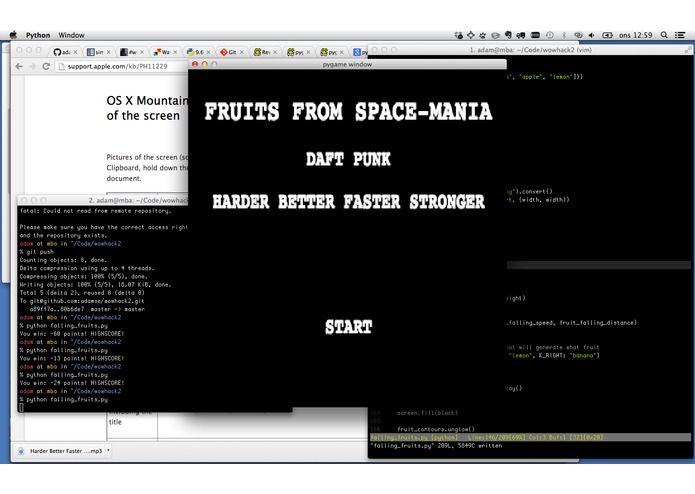Click the 'Counting objects: 8, done.' line
This screenshot has width=695, height=494.
coord(63,260)
